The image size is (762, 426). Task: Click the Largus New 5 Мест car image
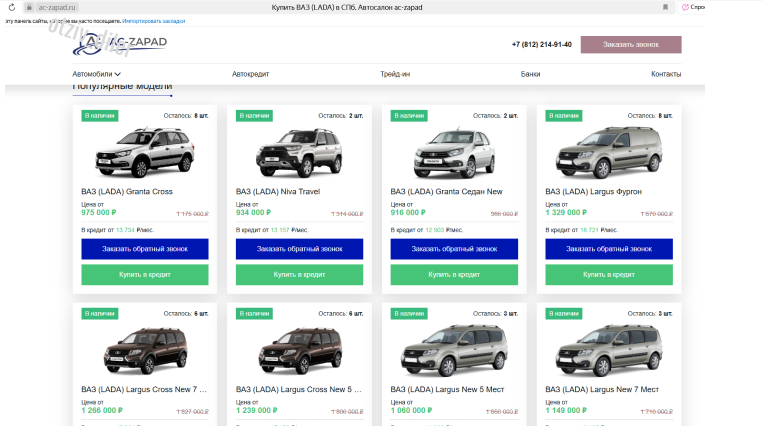coord(454,350)
